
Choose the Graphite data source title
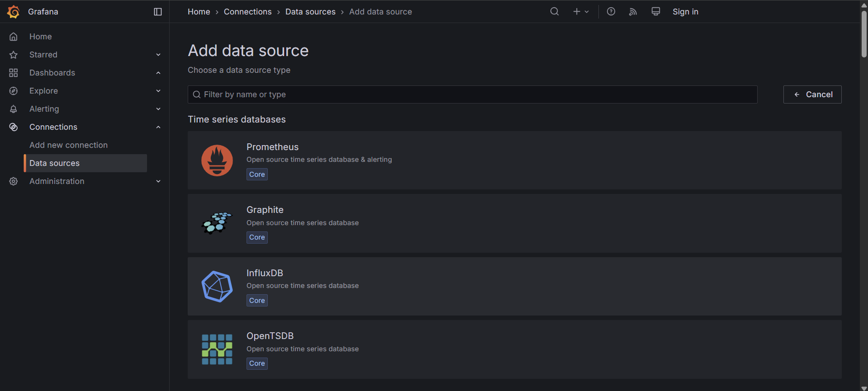pyautogui.click(x=265, y=210)
